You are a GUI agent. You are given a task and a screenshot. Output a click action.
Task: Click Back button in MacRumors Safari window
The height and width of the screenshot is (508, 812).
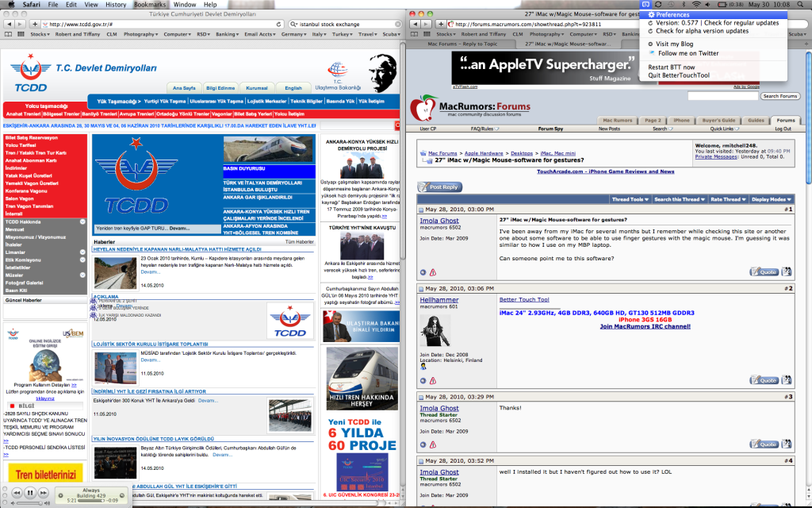click(x=415, y=24)
